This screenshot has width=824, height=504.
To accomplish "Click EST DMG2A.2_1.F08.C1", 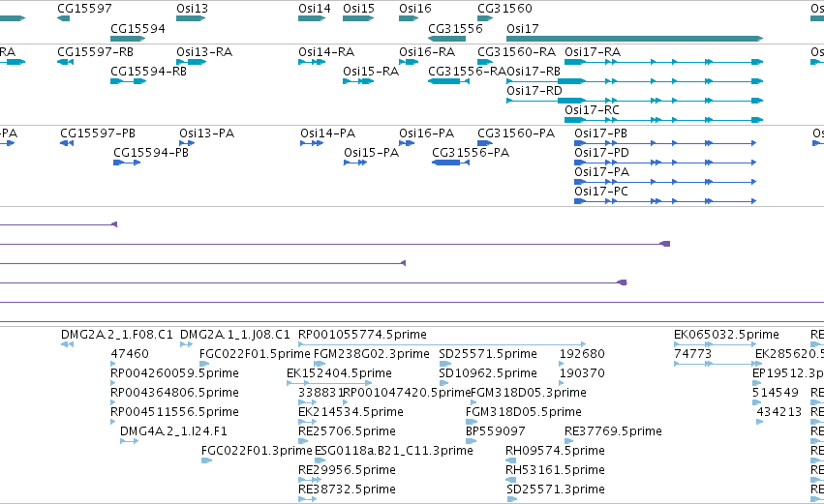I will click(116, 335).
